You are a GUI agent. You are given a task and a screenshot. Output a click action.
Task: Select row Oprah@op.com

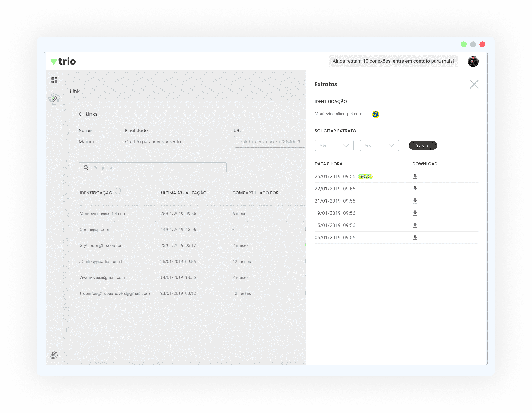click(x=192, y=229)
